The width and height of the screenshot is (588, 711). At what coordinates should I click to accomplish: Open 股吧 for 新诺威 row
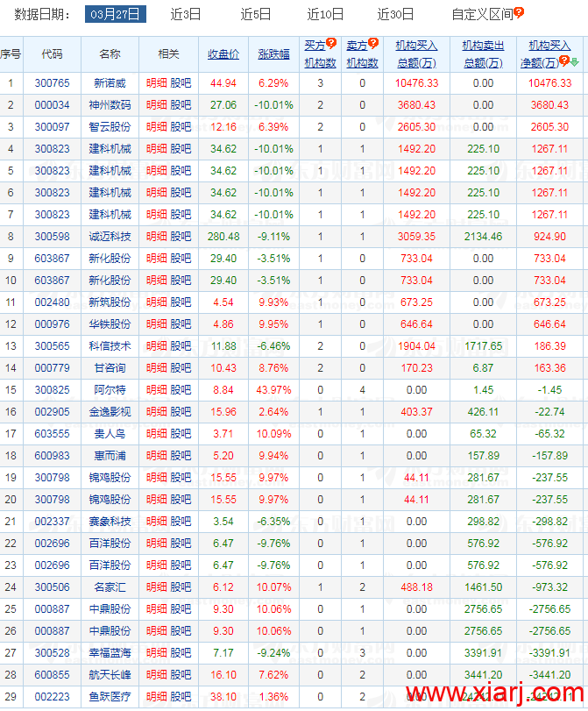181,83
